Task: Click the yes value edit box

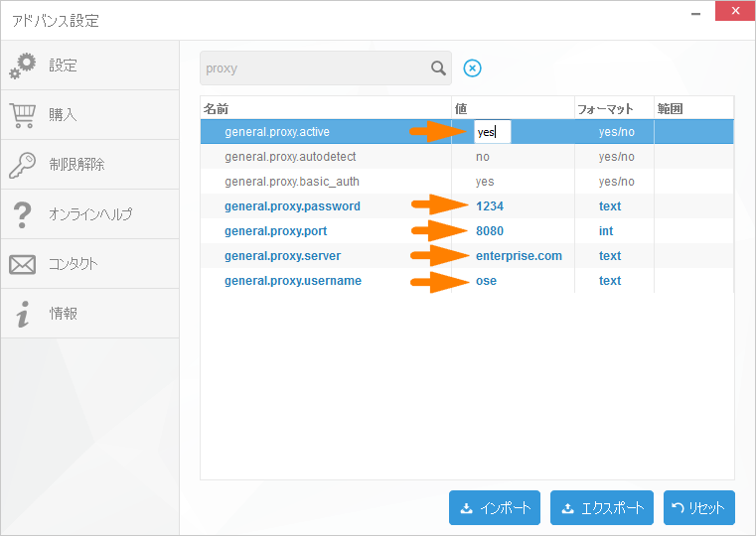Action: coord(493,132)
